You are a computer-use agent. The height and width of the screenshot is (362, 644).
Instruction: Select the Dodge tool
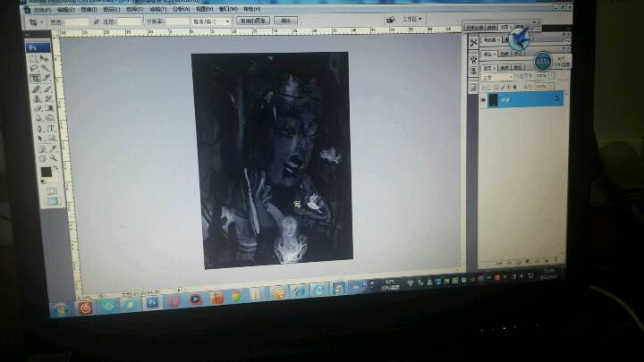tap(50, 118)
